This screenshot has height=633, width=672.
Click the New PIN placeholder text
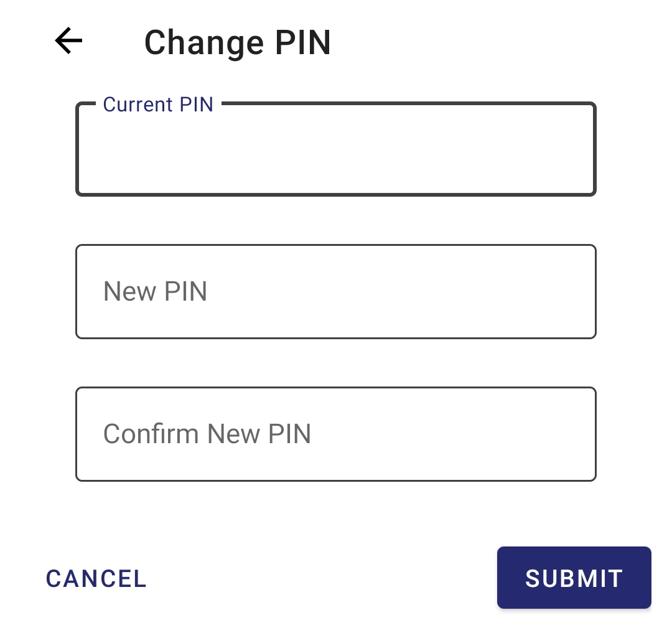coord(155,291)
